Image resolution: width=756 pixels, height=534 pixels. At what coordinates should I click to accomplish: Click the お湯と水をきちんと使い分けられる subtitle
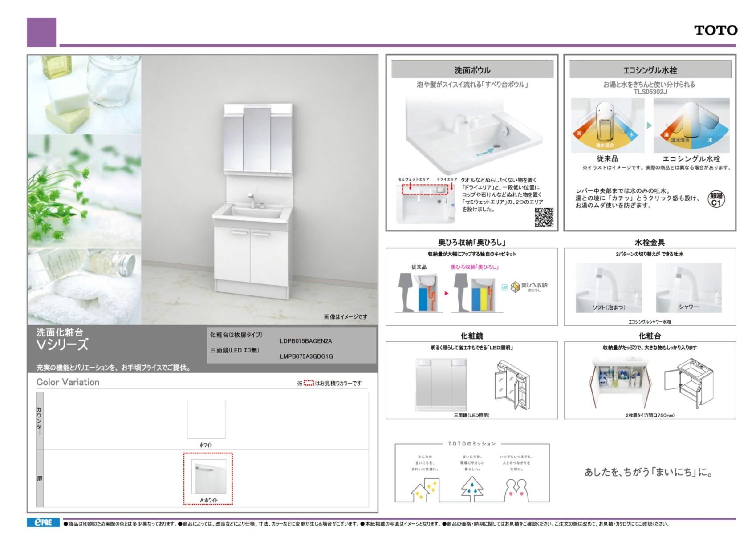649,84
